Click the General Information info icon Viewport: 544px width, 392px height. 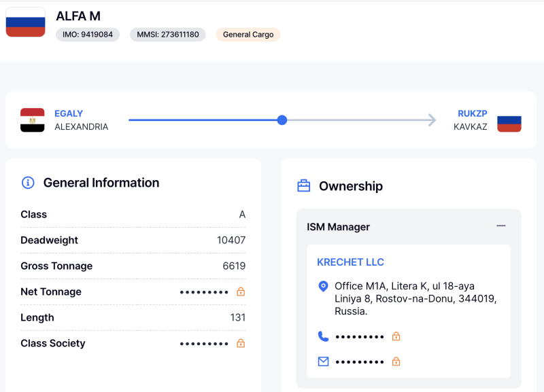28,183
